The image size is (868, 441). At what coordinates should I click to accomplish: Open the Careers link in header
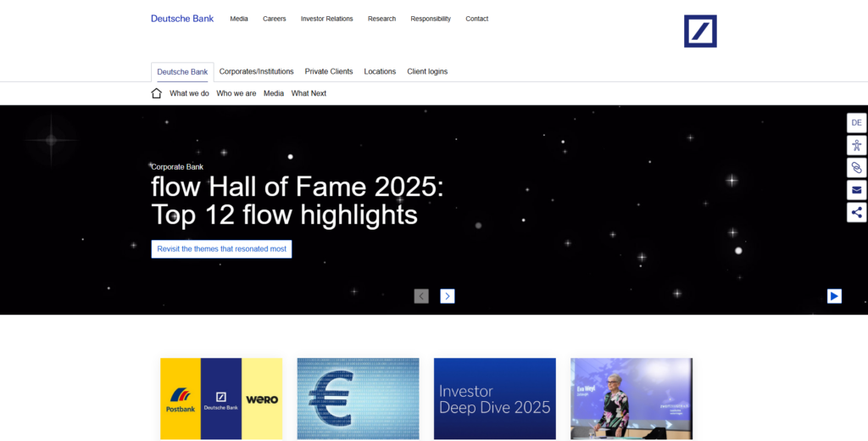(x=274, y=19)
